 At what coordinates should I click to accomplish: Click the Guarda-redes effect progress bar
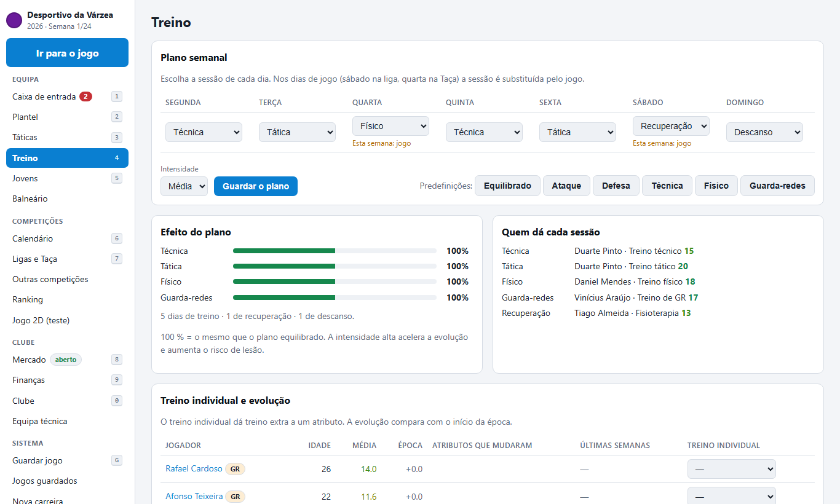pyautogui.click(x=335, y=297)
